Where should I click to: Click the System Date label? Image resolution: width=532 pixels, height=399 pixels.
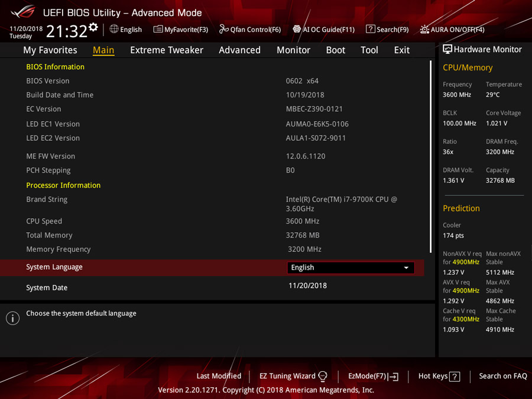[x=47, y=288]
